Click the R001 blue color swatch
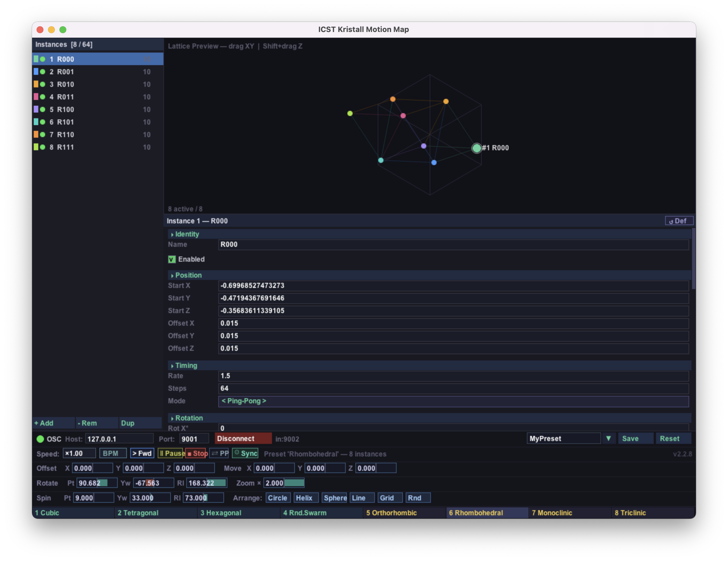 [x=36, y=72]
